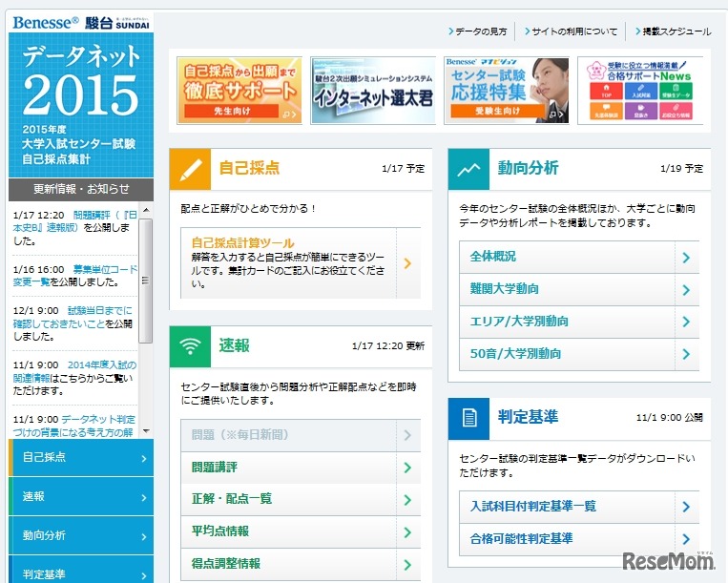728x583 pixels.
Task: Open 速報 in left sidebar menu
Action: (81, 497)
